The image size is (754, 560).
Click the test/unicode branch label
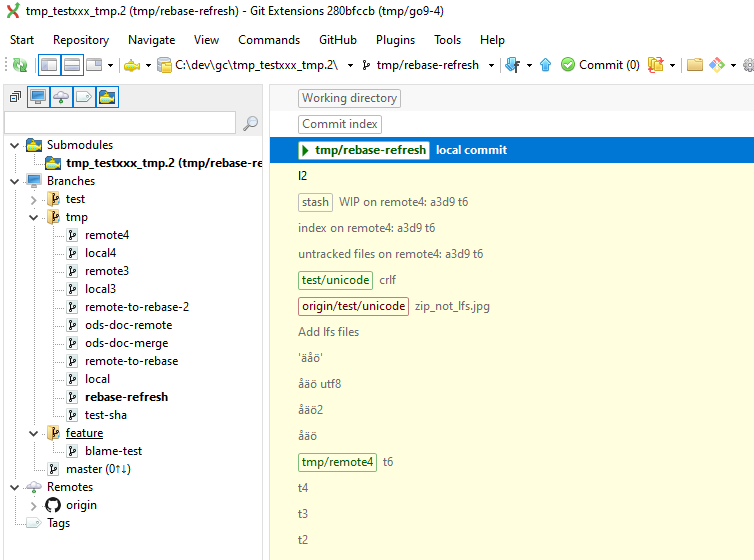335,280
